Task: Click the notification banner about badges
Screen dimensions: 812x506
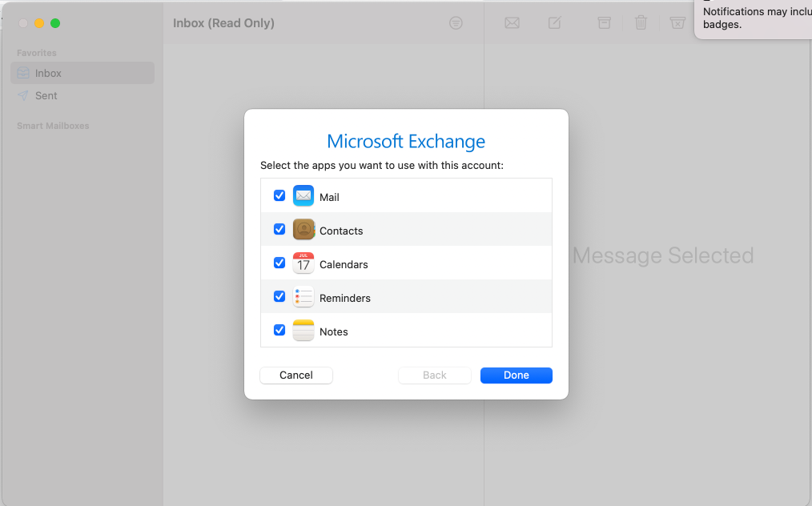Action: tap(754, 18)
